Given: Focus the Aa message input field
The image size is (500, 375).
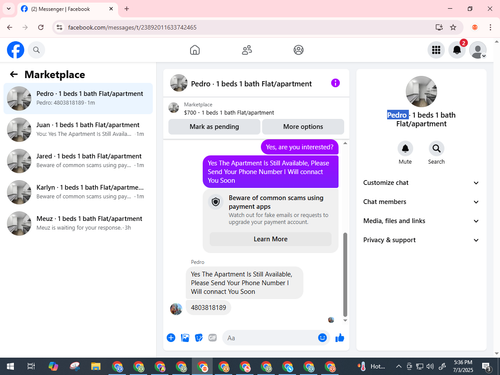Looking at the screenshot, I should pyautogui.click(x=270, y=338).
